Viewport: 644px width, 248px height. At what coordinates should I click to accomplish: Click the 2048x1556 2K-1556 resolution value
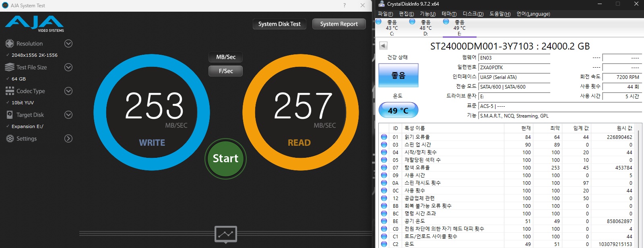point(35,55)
